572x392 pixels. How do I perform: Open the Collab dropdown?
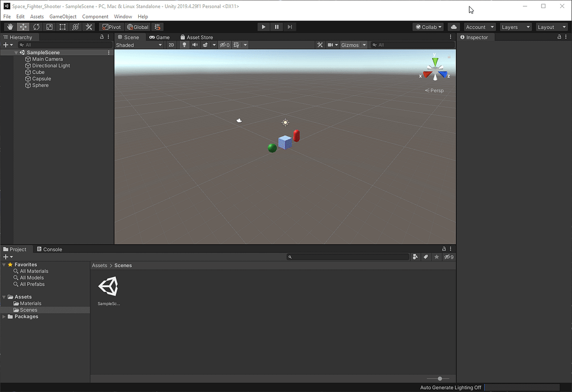click(429, 27)
